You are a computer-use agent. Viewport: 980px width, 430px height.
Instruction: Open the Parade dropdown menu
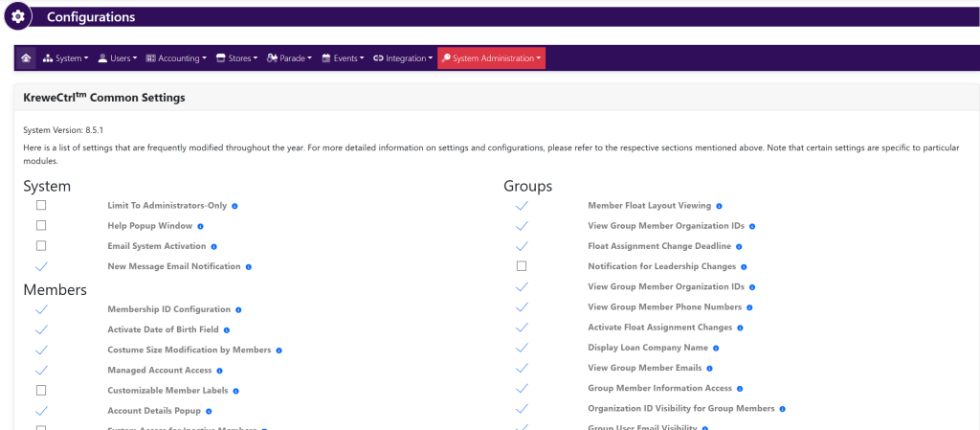click(289, 58)
